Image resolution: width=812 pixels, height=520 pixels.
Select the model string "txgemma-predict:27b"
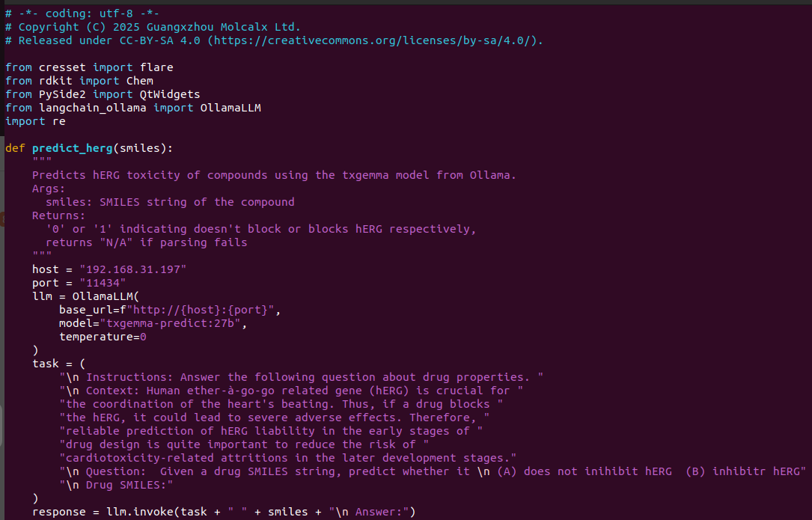[171, 323]
